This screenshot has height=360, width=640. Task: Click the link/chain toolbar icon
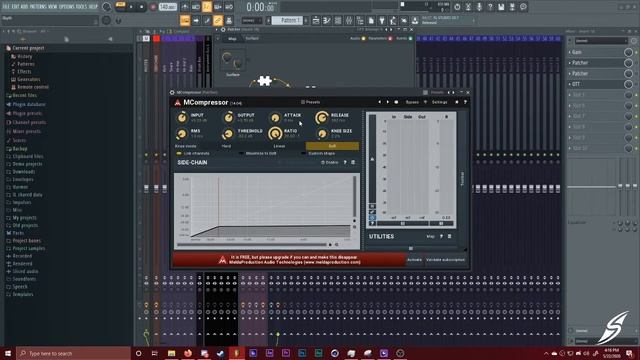(x=218, y=20)
